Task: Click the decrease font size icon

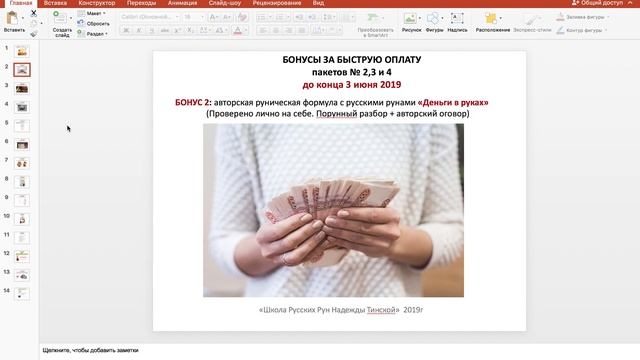Action: pos(227,17)
